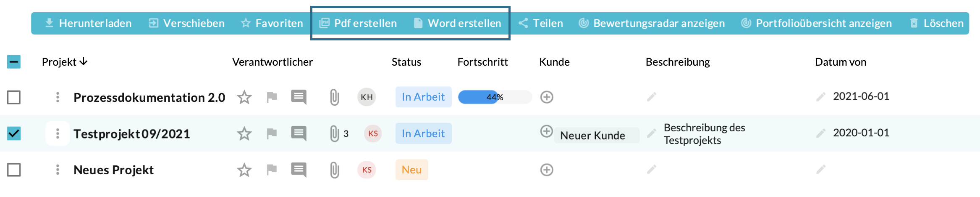Viewport: 980px width, 197px height.
Task: Click the Herunterladen button
Action: [x=88, y=23]
